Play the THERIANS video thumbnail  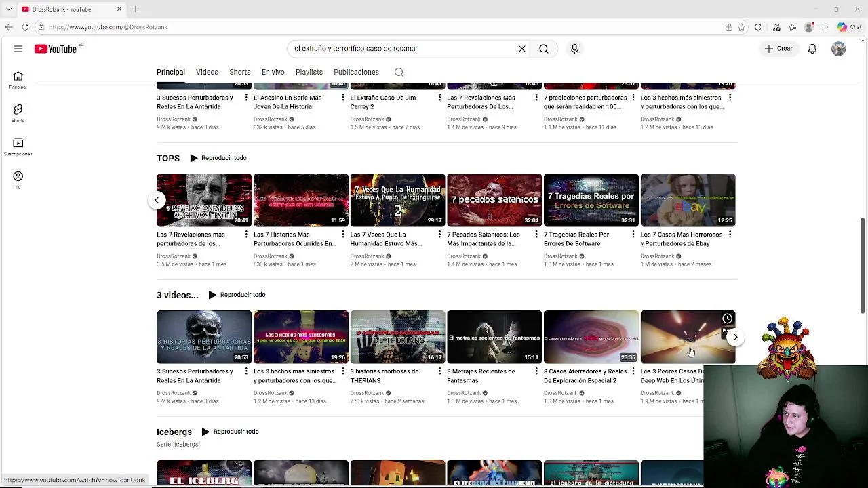tap(397, 337)
